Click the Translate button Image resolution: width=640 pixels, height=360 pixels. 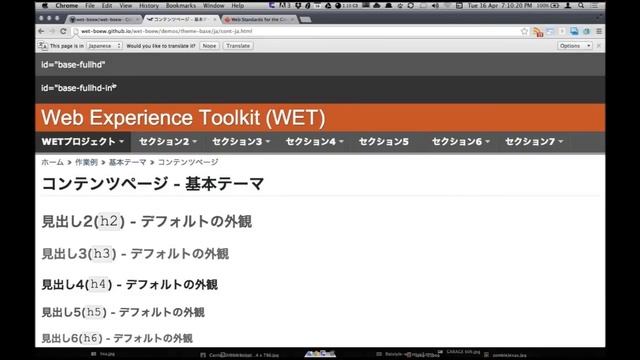pyautogui.click(x=238, y=46)
